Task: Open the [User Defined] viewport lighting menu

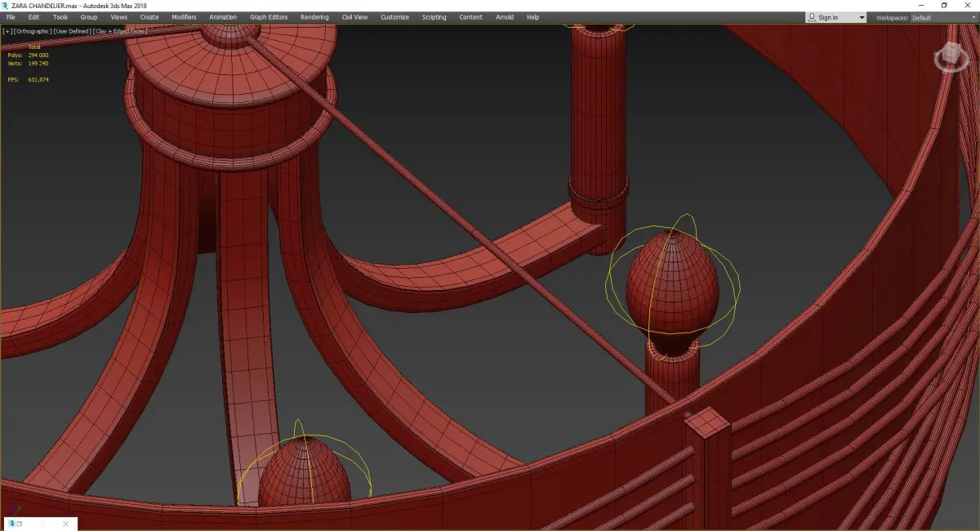Action: click(72, 31)
